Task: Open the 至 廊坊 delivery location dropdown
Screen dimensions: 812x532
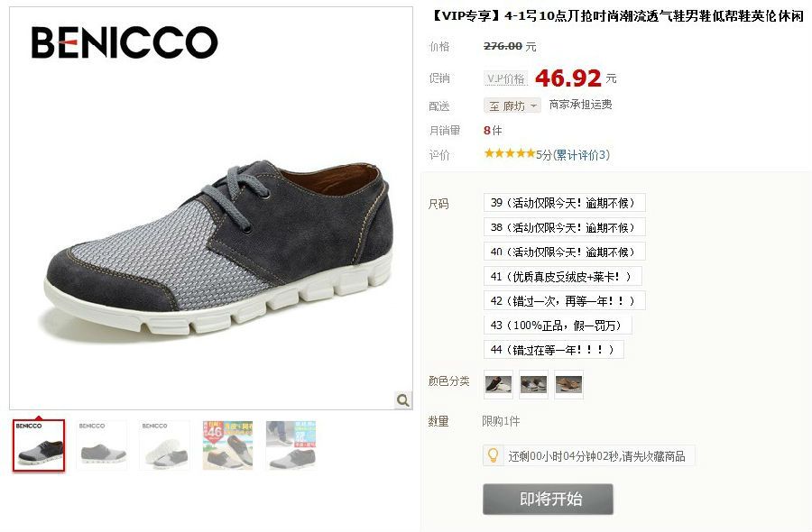Action: 512,105
